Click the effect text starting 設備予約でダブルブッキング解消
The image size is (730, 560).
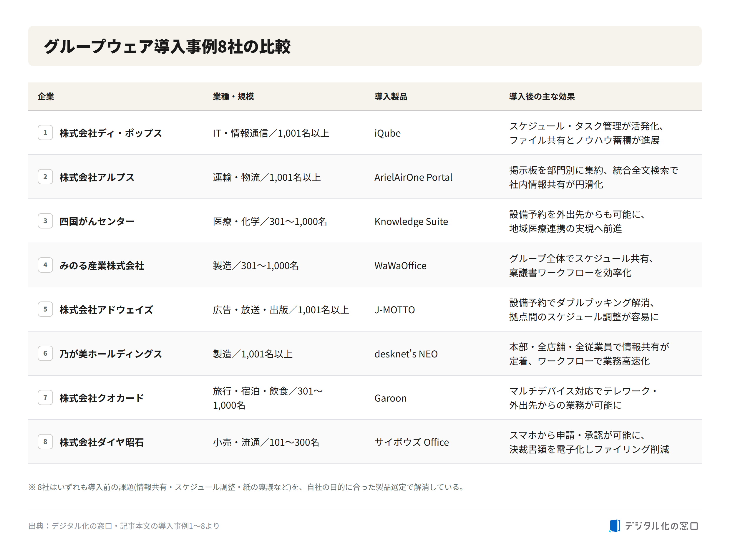pos(584,310)
